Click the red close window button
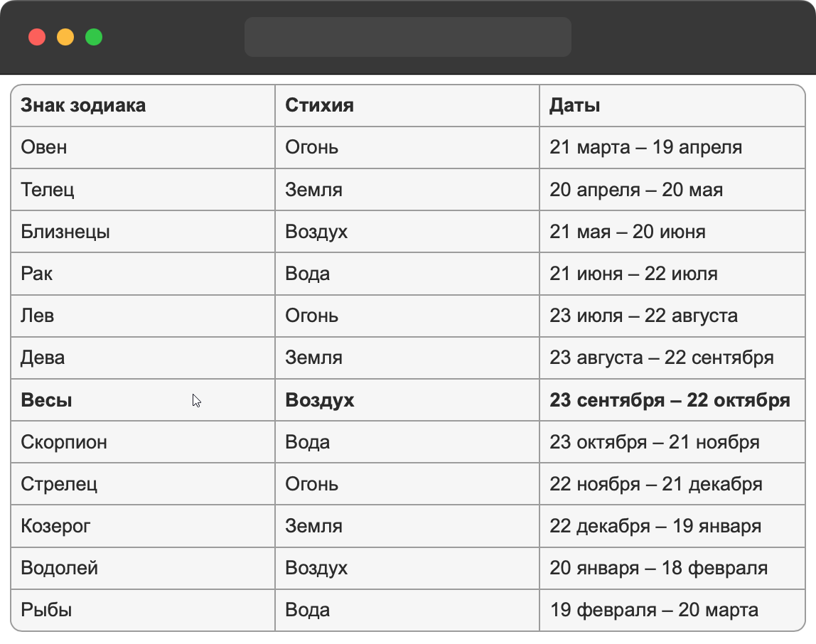 coord(37,37)
